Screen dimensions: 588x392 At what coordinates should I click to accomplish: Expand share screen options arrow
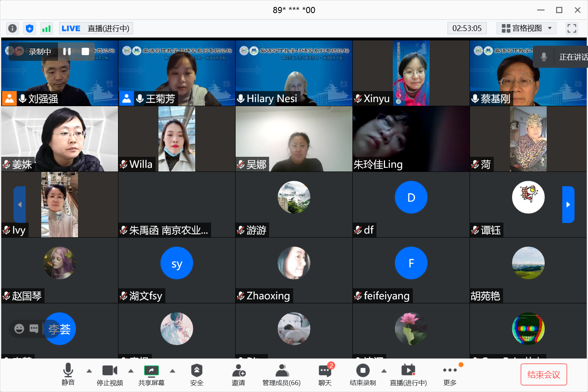click(x=172, y=371)
